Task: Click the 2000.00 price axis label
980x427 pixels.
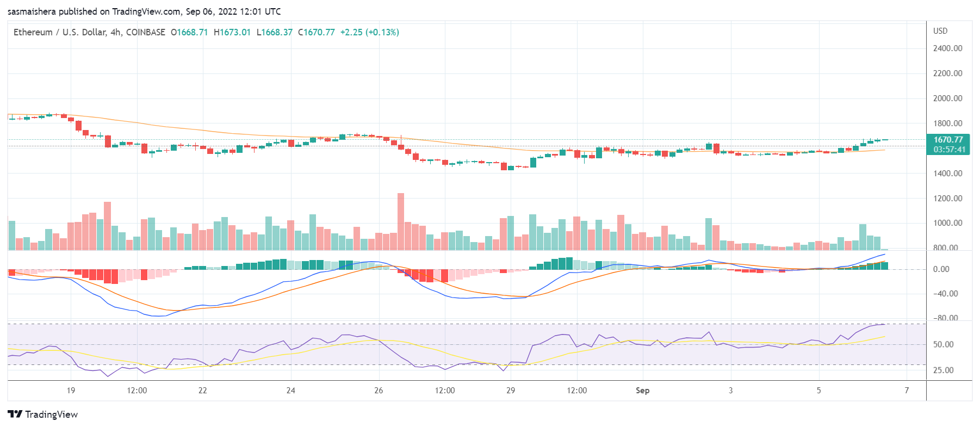Action: pos(947,98)
